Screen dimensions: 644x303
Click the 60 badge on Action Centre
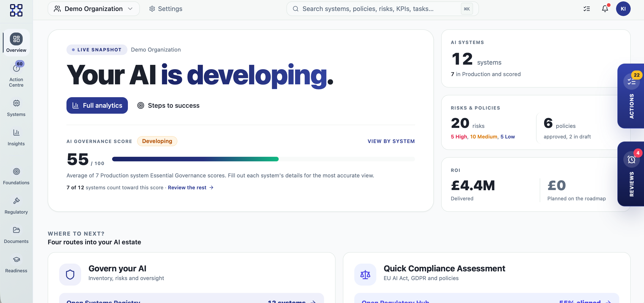pos(20,64)
